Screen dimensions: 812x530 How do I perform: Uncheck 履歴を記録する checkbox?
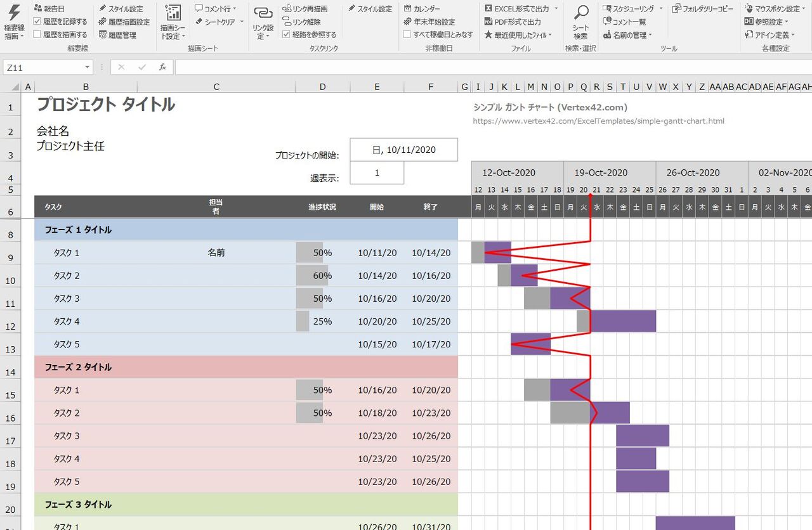(37, 22)
